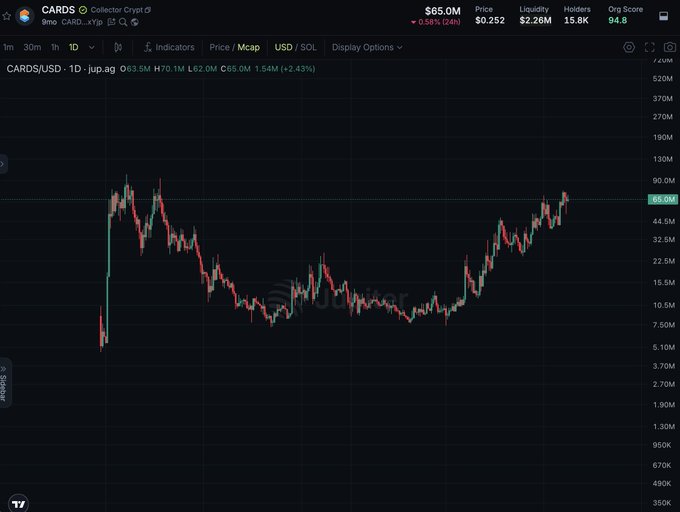
Task: Open chart settings hexagon icon
Action: coord(629,47)
